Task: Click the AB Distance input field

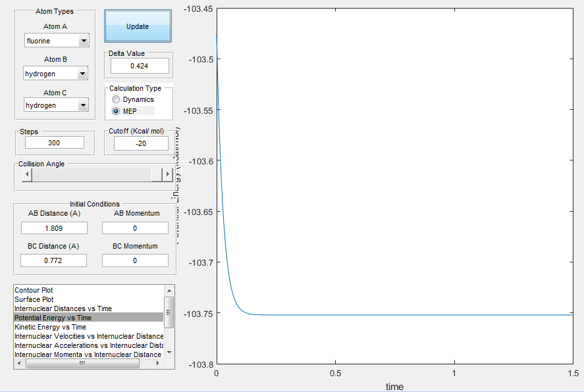Action: (55, 228)
